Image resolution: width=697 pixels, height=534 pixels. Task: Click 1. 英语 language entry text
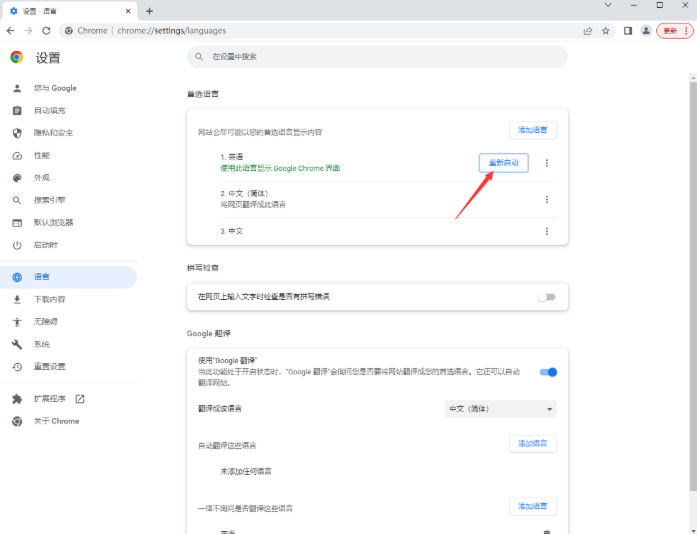coord(232,157)
